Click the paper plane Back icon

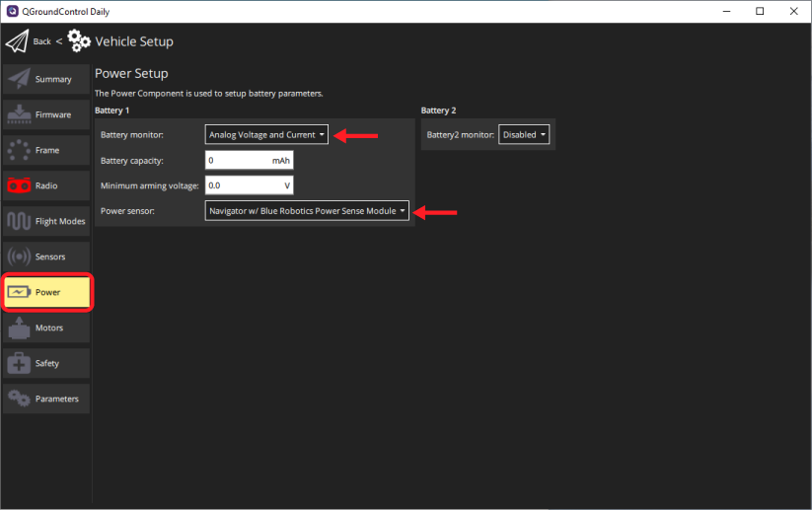coord(17,41)
